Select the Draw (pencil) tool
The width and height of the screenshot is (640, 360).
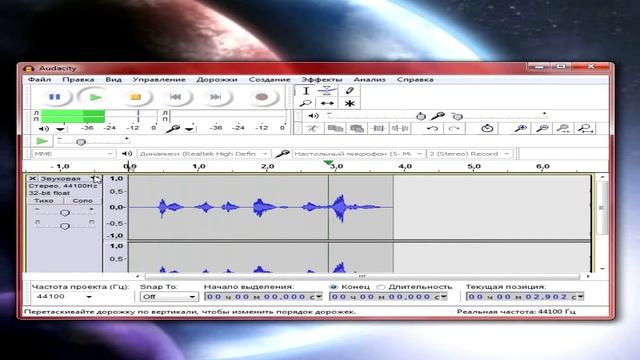click(x=349, y=91)
